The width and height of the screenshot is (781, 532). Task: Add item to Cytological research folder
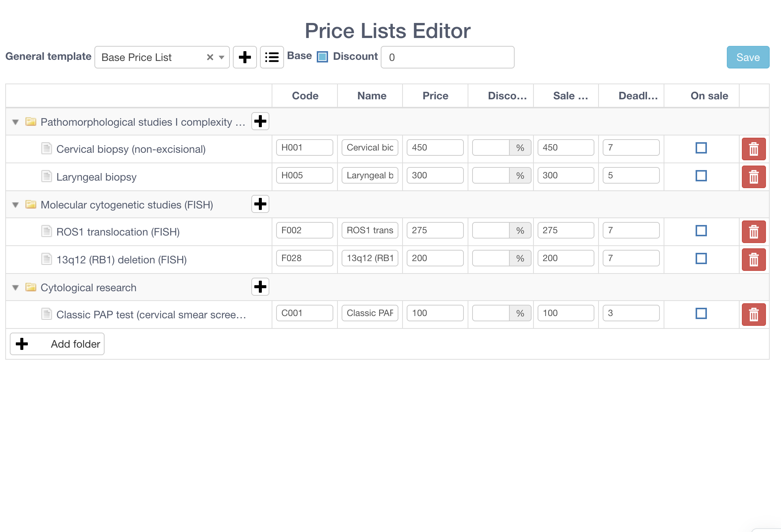260,287
